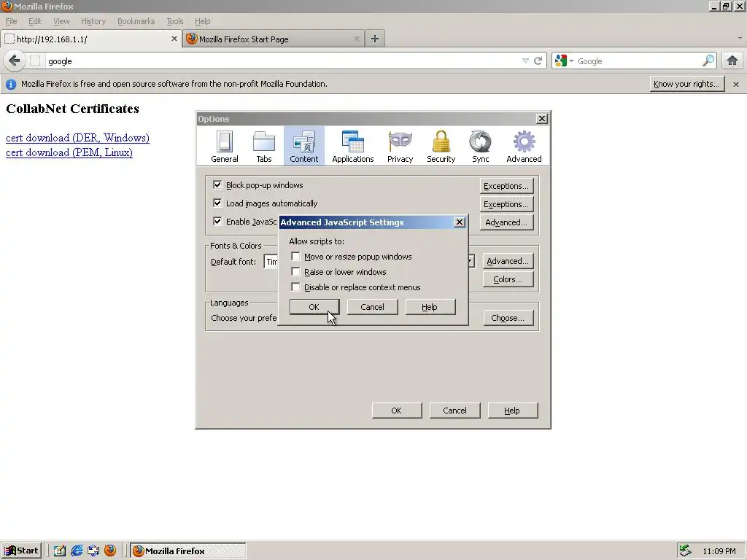Image resolution: width=747 pixels, height=560 pixels.
Task: Open cert download (PEM, Linux) link
Action: [x=69, y=153]
